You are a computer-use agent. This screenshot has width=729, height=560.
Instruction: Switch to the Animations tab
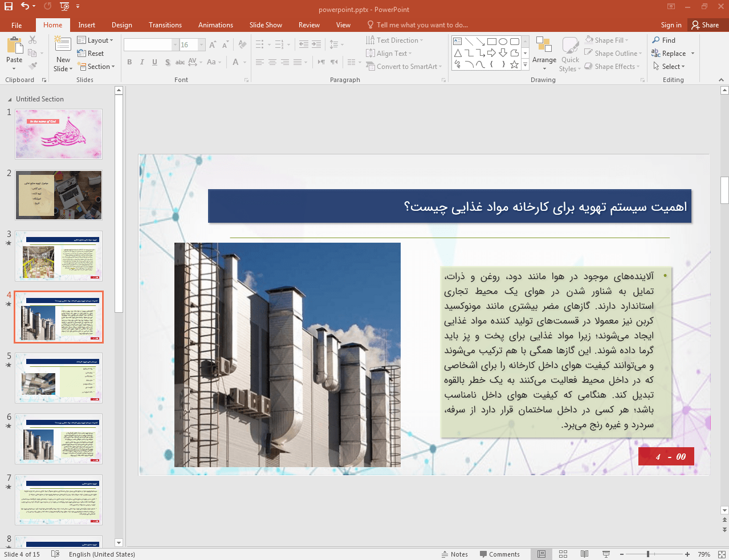215,25
